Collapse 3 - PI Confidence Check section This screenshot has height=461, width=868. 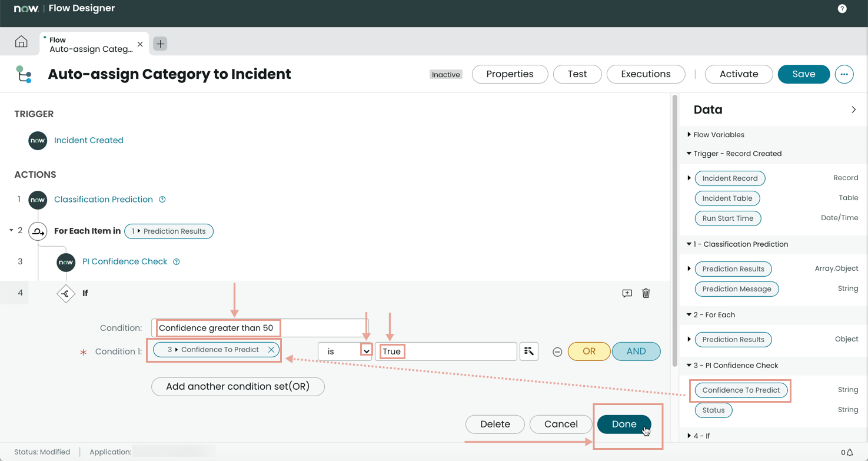689,366
